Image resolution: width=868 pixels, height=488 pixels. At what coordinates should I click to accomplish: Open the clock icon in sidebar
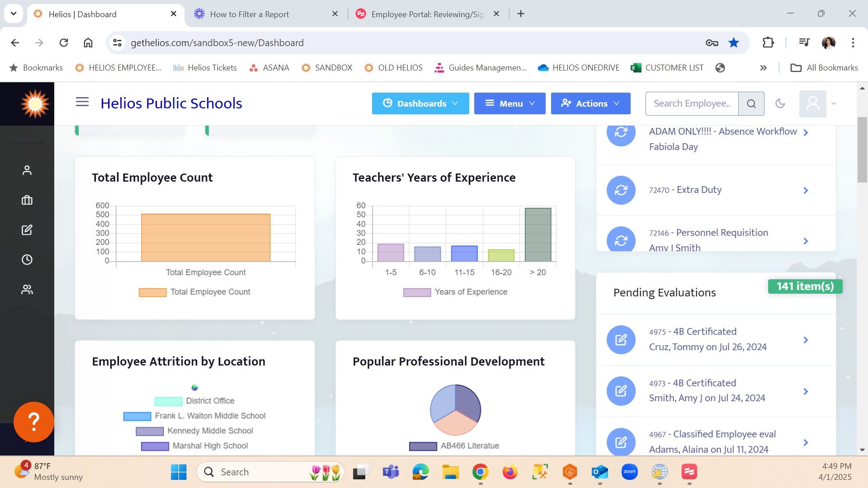coord(27,260)
